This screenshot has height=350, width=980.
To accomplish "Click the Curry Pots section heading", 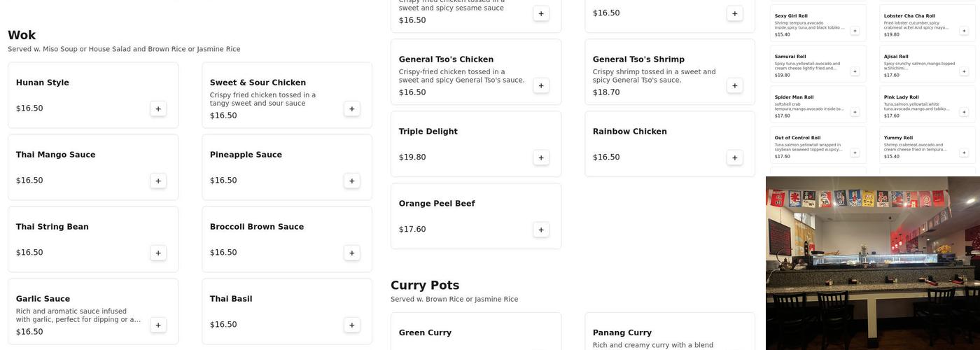I will (x=425, y=286).
